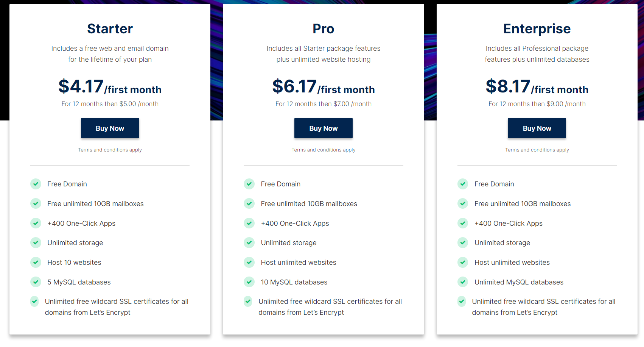Click checkmark beside 10 MySQL databases
Viewport: 644px width, 347px height.
coord(249,282)
